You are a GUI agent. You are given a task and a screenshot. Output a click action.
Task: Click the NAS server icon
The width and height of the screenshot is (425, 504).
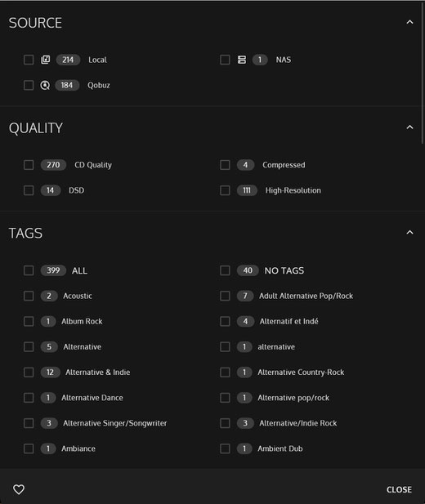pos(242,60)
